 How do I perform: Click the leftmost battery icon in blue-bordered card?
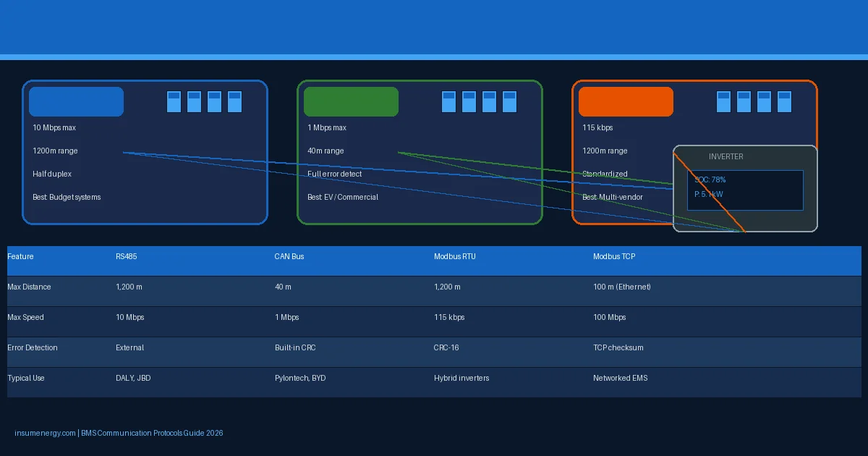pyautogui.click(x=174, y=101)
